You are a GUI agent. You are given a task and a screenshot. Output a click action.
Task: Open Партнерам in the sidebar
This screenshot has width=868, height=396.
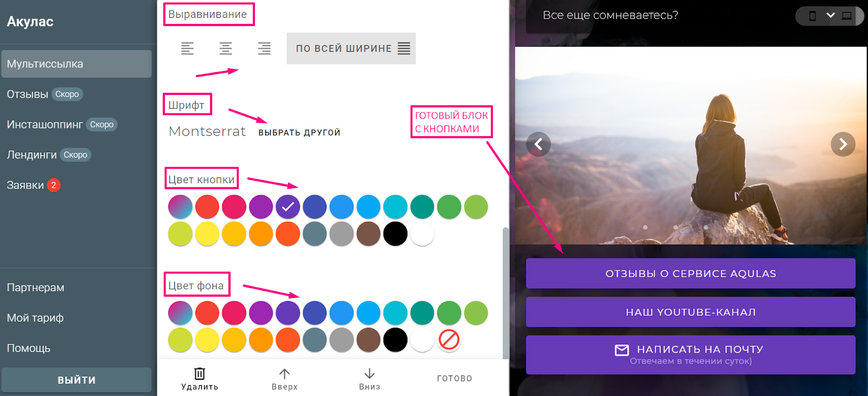(x=35, y=288)
